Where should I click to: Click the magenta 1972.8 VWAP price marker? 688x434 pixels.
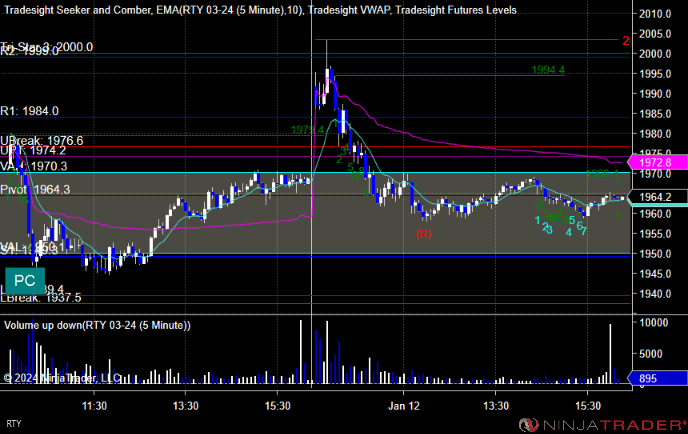657,162
